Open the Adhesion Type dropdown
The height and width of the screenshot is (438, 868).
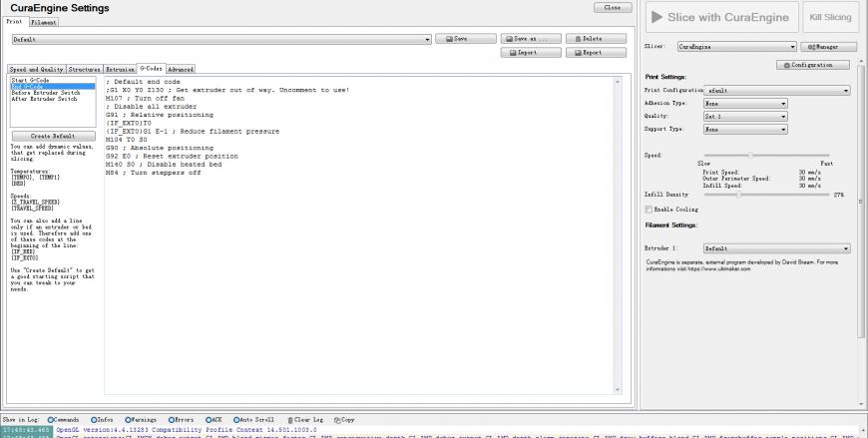[745, 104]
